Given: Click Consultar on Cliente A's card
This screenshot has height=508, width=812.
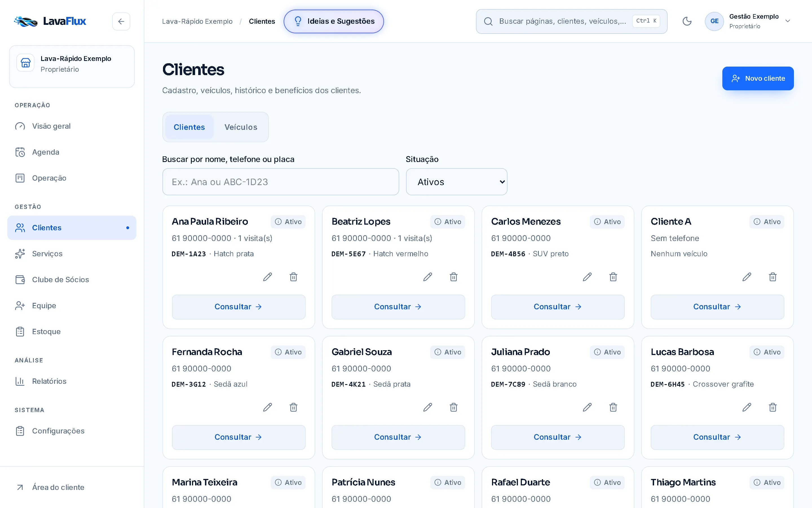Looking at the screenshot, I should tap(717, 307).
